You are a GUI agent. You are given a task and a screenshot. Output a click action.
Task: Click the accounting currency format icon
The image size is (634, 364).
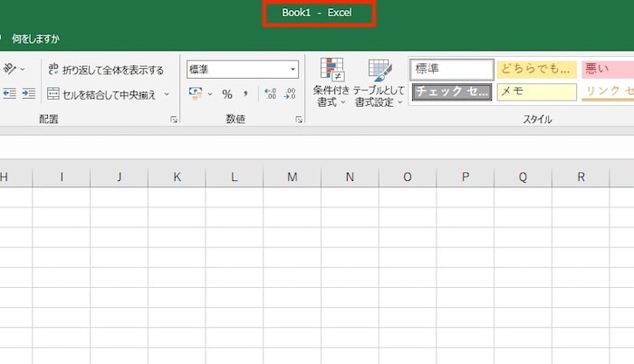pyautogui.click(x=196, y=94)
